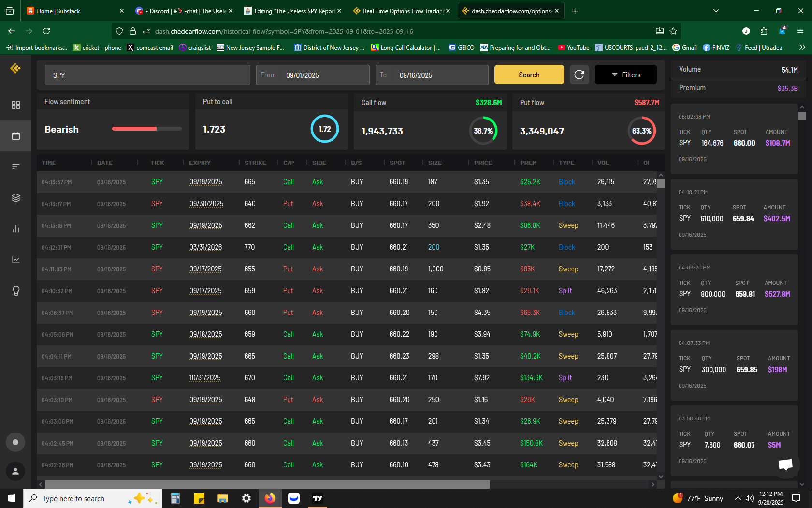Show more bookmarks chevron
The width and height of the screenshot is (812, 508).
[x=802, y=47]
